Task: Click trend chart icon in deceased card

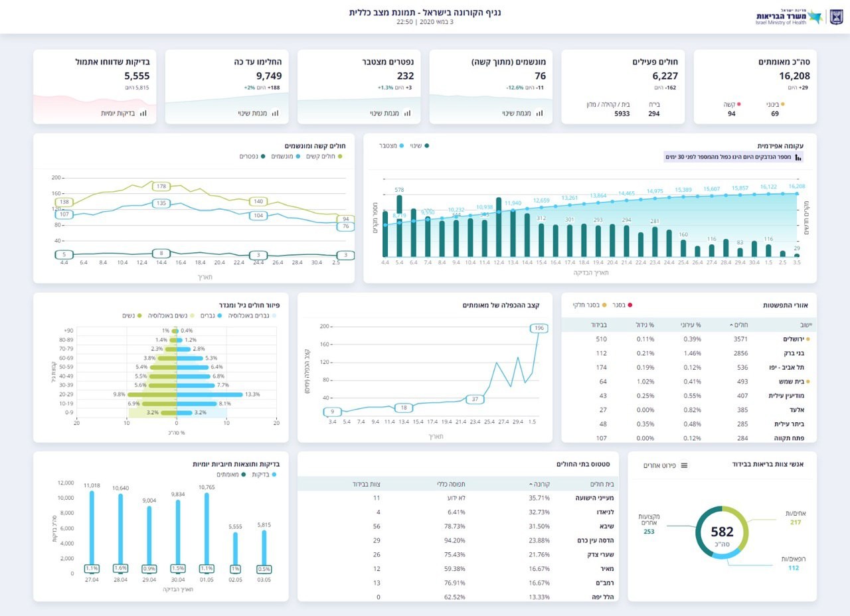Action: [x=407, y=114]
